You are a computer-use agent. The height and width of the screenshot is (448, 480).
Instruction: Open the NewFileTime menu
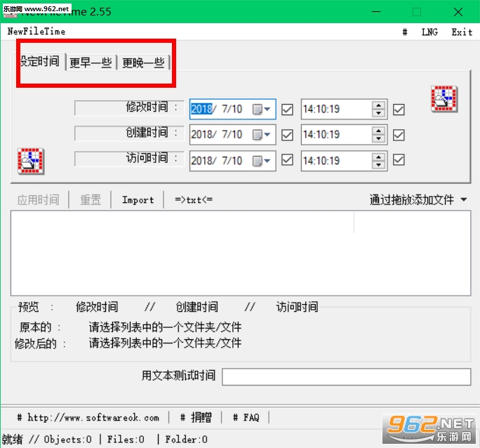[36, 31]
